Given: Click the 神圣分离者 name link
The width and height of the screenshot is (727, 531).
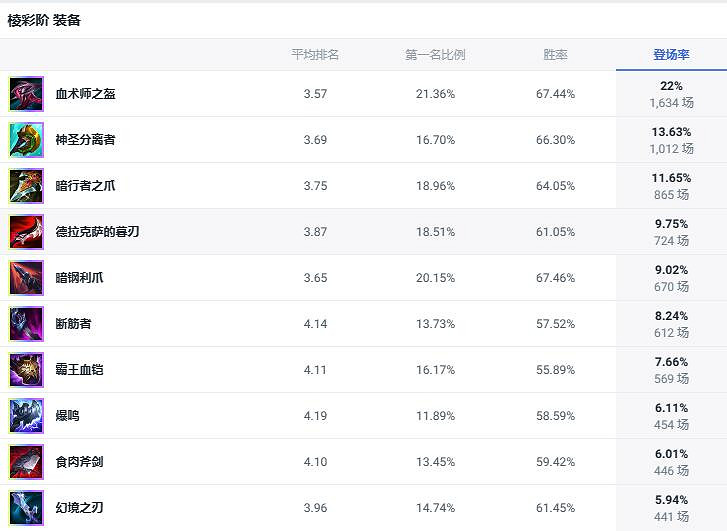Looking at the screenshot, I should [86, 140].
